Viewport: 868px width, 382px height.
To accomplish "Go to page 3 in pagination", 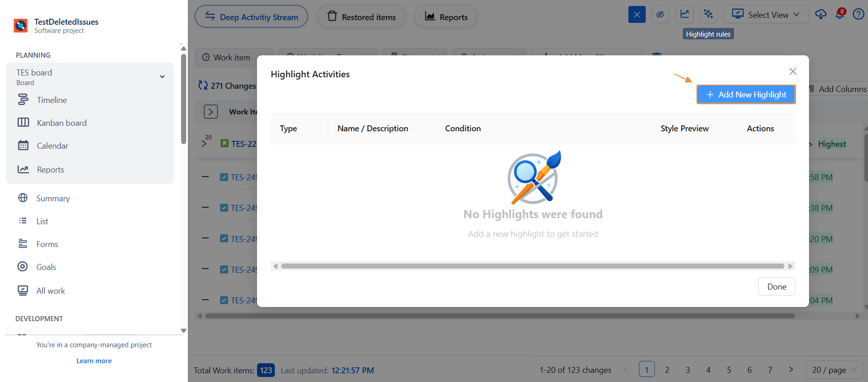I will pos(687,370).
